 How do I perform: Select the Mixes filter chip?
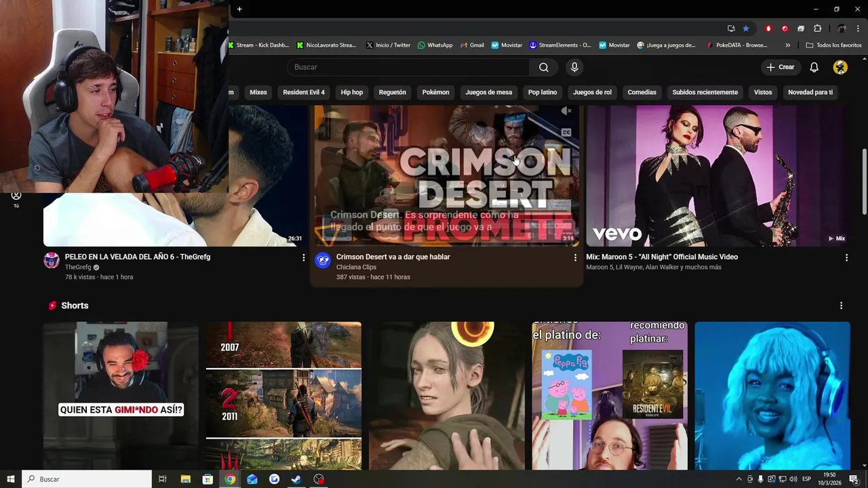[x=258, y=92]
